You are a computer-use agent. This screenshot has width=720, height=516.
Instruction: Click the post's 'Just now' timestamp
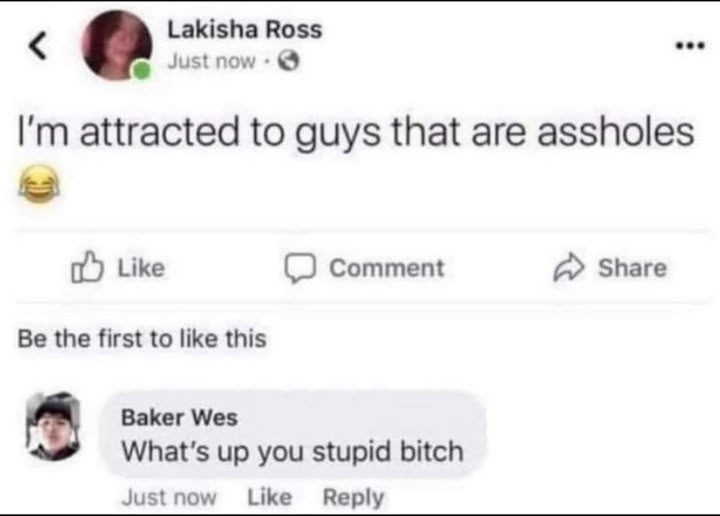(x=211, y=61)
